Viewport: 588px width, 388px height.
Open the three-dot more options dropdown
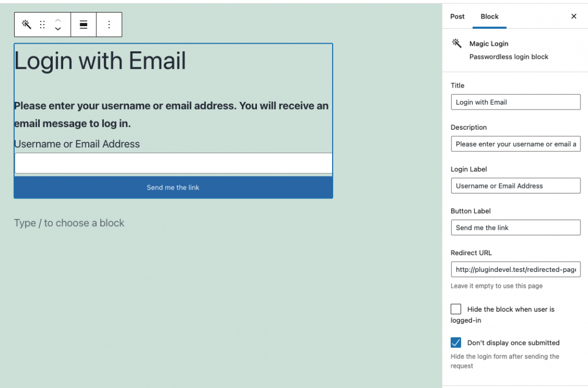pos(109,25)
